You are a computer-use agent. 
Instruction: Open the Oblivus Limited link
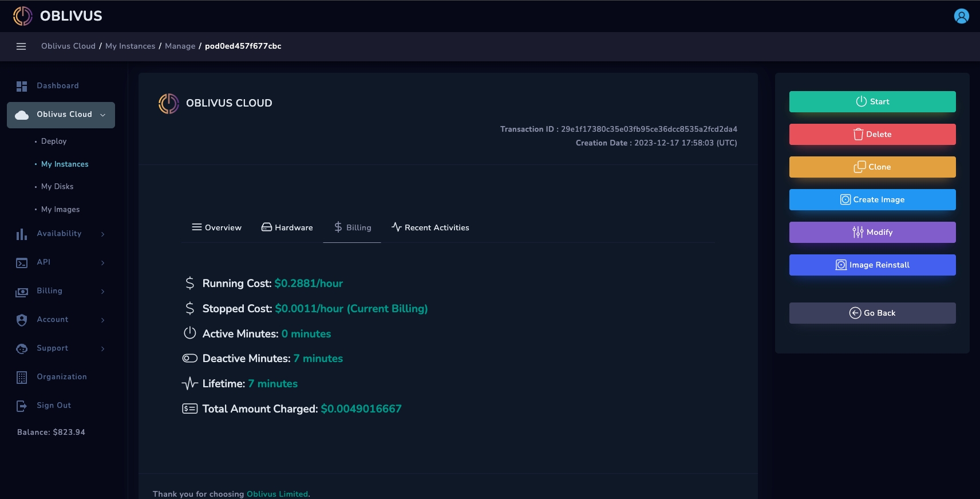pos(277,494)
